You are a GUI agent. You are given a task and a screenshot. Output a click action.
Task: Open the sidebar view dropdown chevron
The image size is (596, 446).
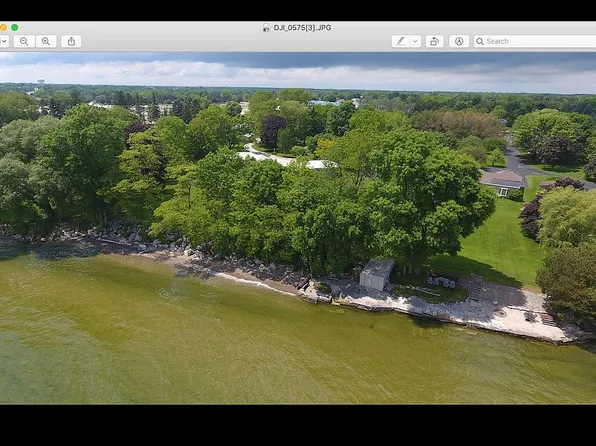coord(4,41)
